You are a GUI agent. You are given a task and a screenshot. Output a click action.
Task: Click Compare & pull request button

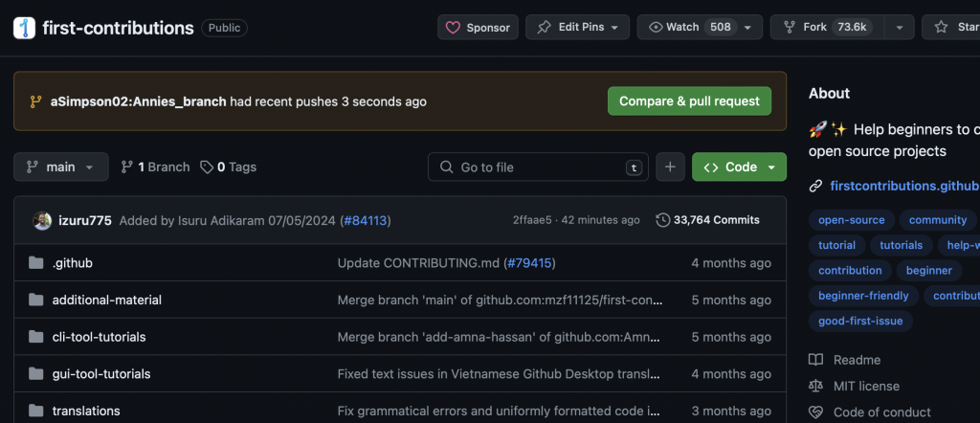pyautogui.click(x=689, y=101)
